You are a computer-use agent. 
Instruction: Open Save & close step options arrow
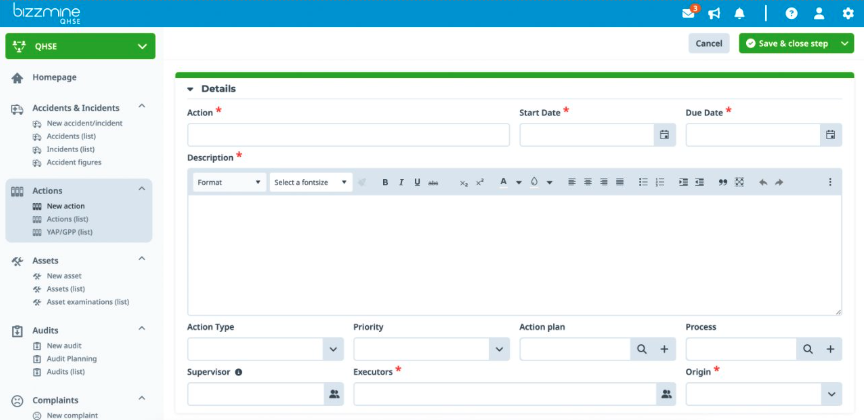845,44
